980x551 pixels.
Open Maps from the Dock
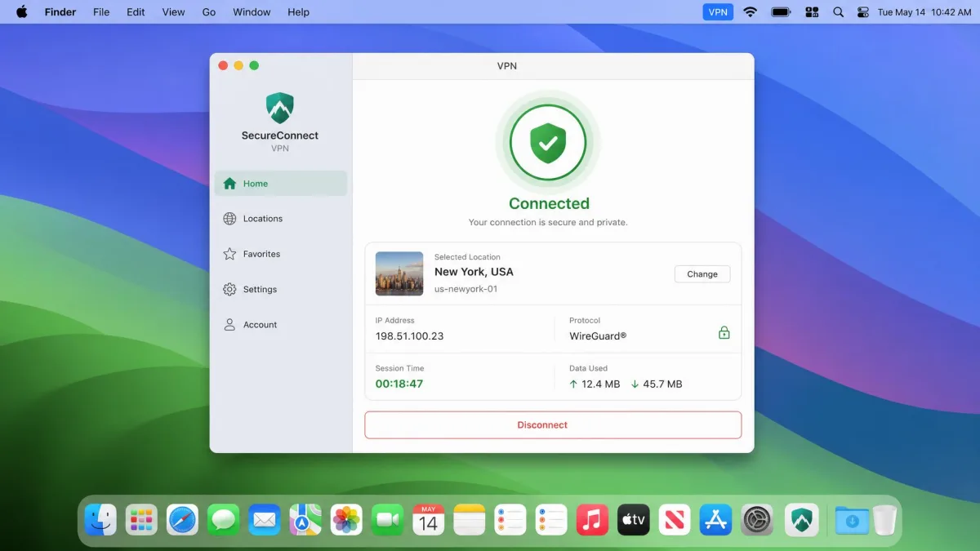pyautogui.click(x=305, y=519)
